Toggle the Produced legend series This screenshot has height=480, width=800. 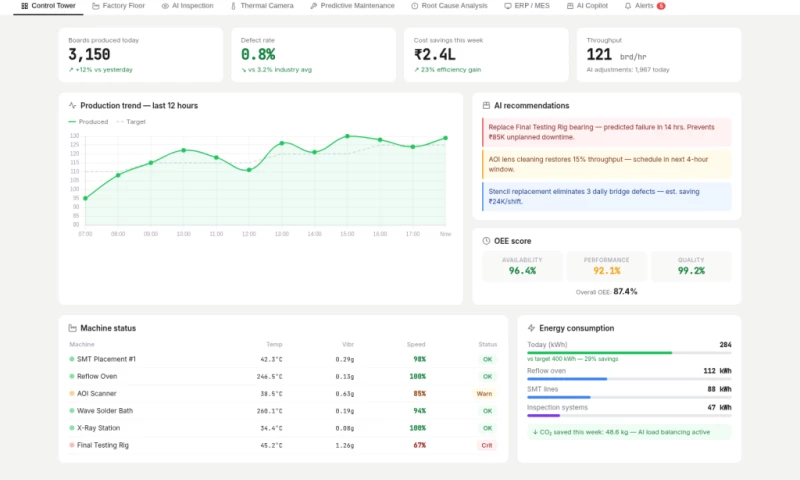pos(88,121)
